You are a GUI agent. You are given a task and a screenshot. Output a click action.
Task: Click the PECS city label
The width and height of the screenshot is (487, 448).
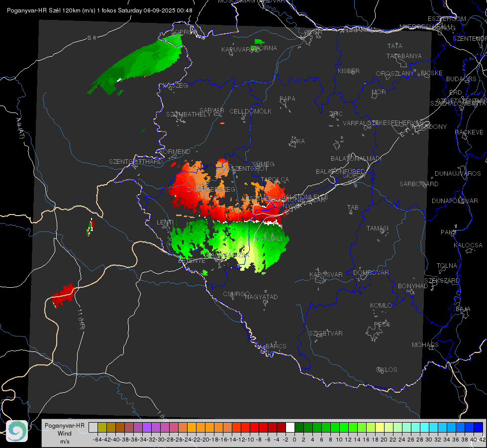coord(382,324)
